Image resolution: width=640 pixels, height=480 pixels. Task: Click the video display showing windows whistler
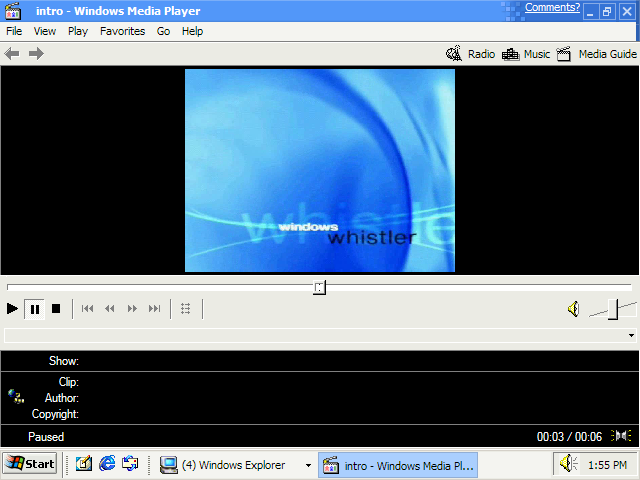tap(320, 170)
